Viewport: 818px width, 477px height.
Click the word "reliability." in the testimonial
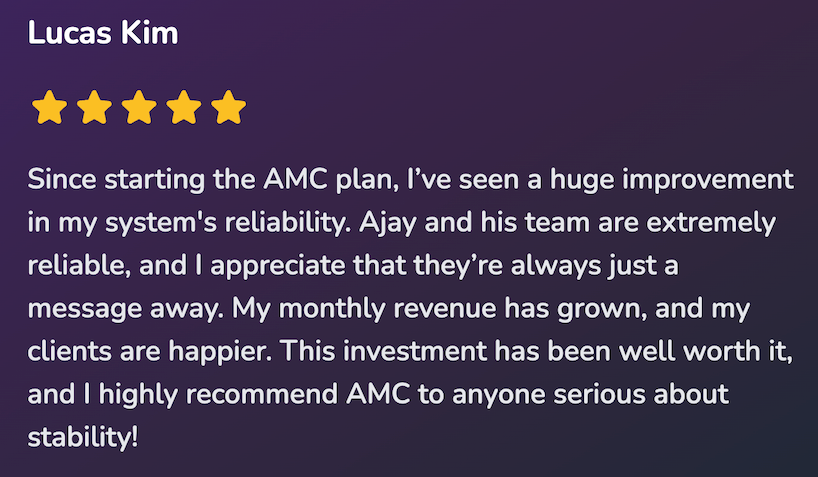coord(288,223)
